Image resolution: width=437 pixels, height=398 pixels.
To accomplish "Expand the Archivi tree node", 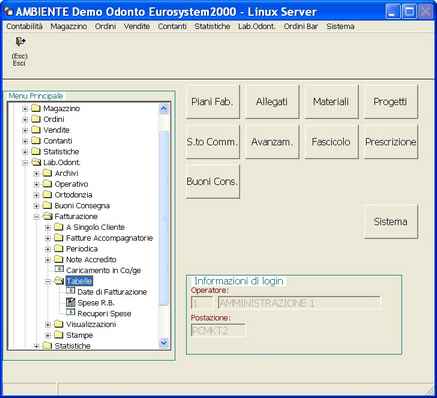I will tap(37, 173).
